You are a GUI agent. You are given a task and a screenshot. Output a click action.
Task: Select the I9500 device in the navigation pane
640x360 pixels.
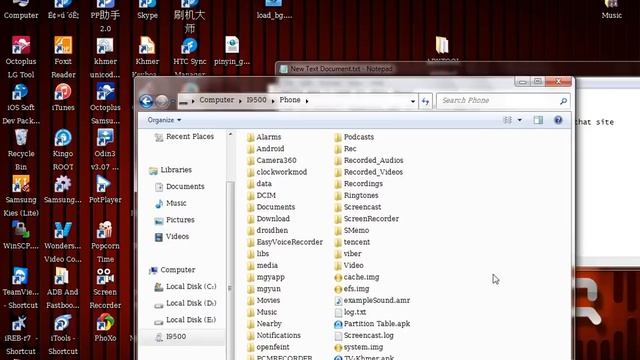[171, 337]
